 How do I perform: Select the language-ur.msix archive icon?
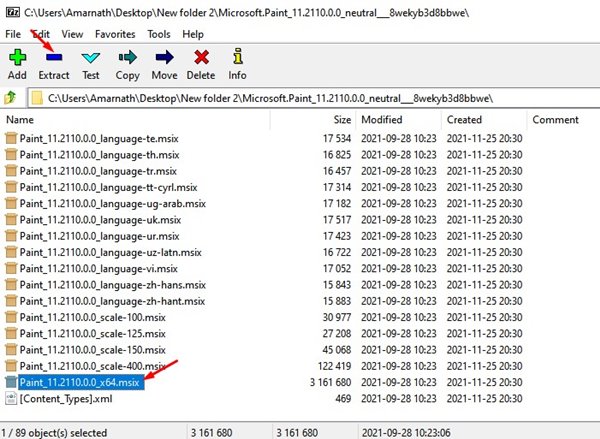[x=11, y=236]
